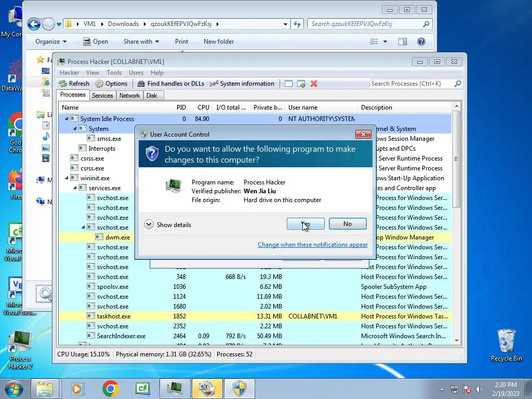Open the Windows Media Player taskbar icon
The height and width of the screenshot is (399, 532).
(77, 389)
